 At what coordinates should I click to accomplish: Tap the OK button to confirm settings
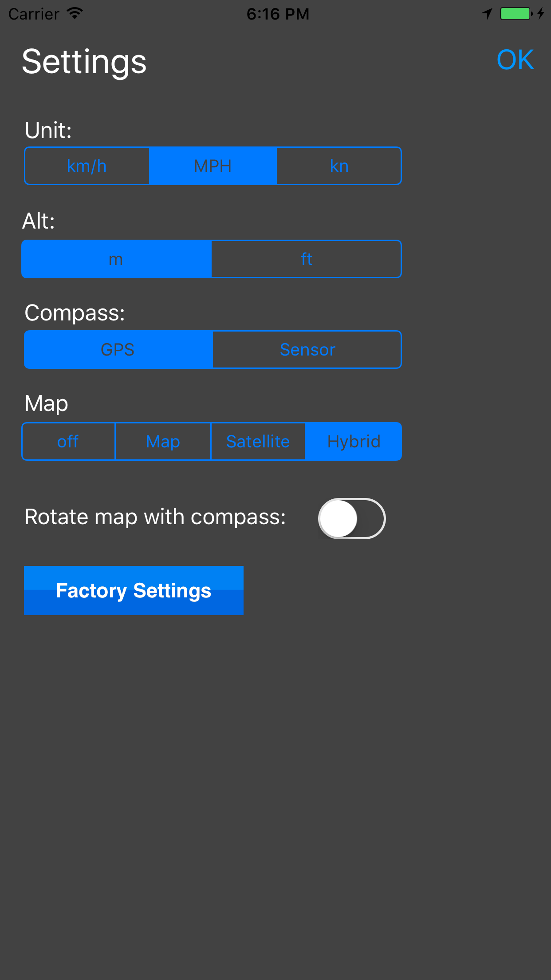tap(515, 60)
